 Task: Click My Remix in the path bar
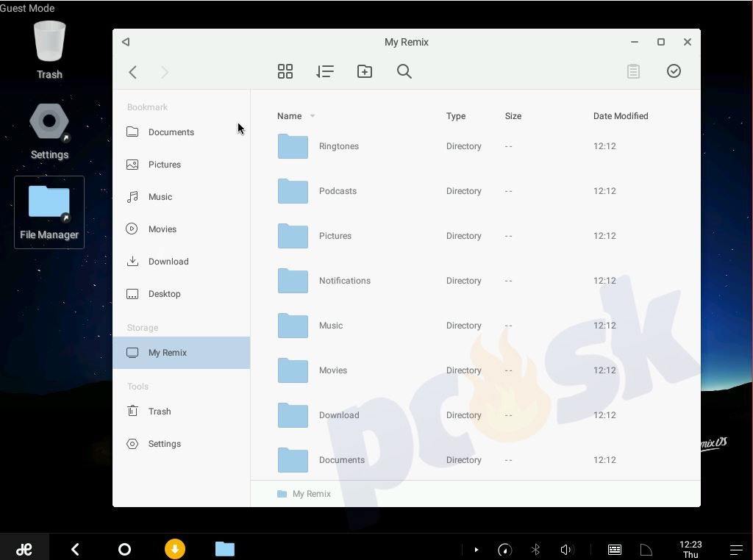[304, 494]
